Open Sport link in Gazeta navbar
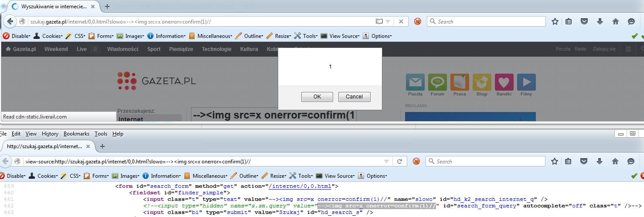This screenshot has height=217, width=644. pyautogui.click(x=154, y=49)
